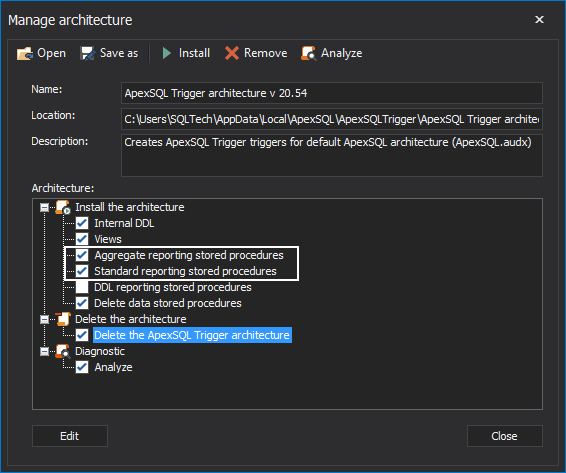Select the Diagnostic tree item

coord(100,351)
